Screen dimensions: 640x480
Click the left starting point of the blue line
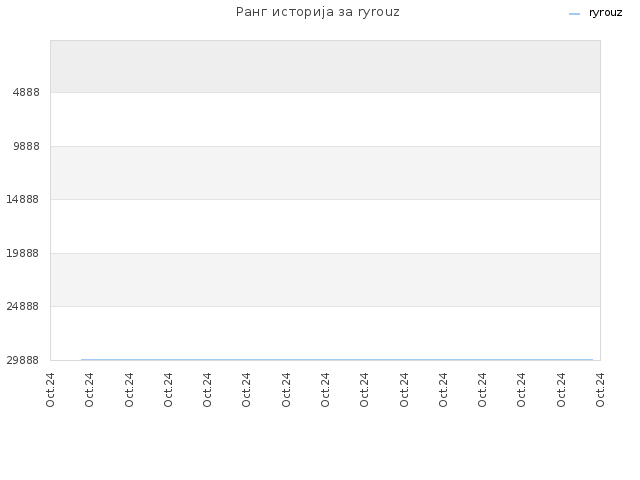click(81, 360)
